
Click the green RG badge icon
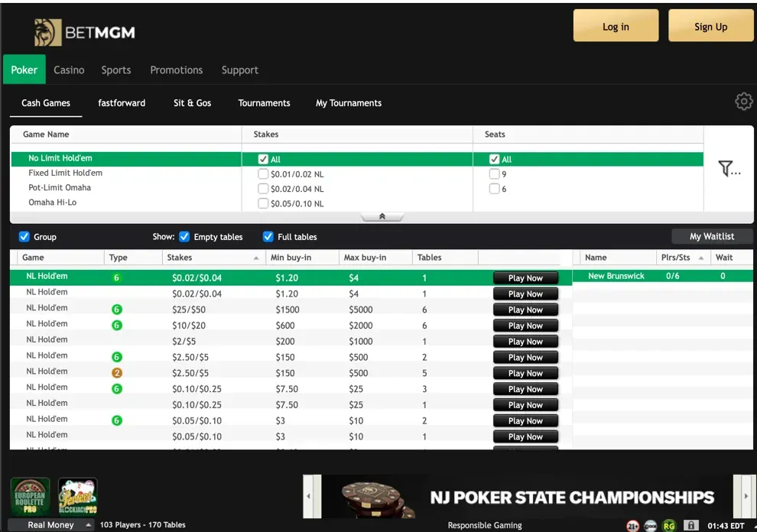coord(670,525)
